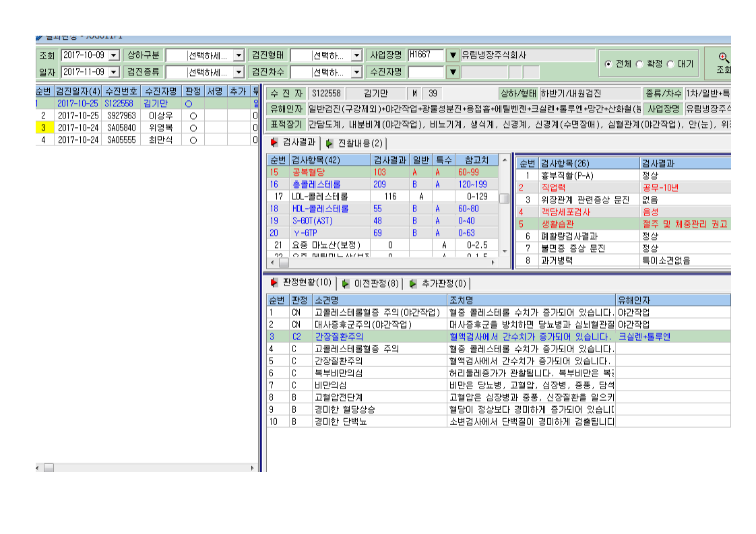Click the red flag icon on 검사결과 tab

pos(274,142)
